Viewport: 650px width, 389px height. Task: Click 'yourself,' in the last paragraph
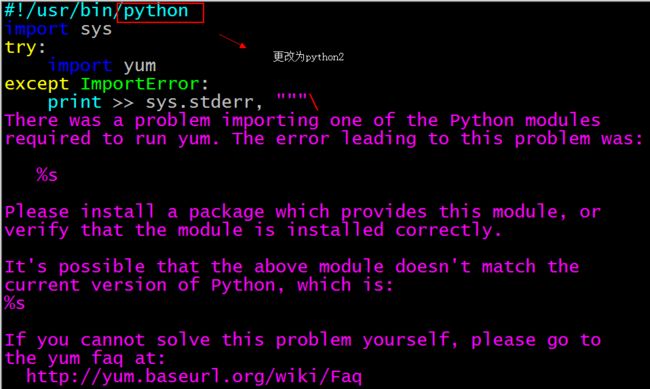(410, 340)
